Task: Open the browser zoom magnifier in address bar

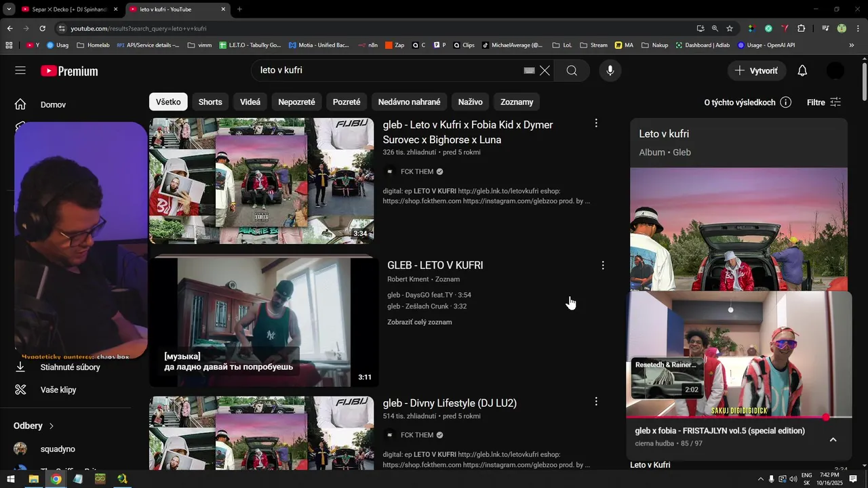Action: point(715,28)
